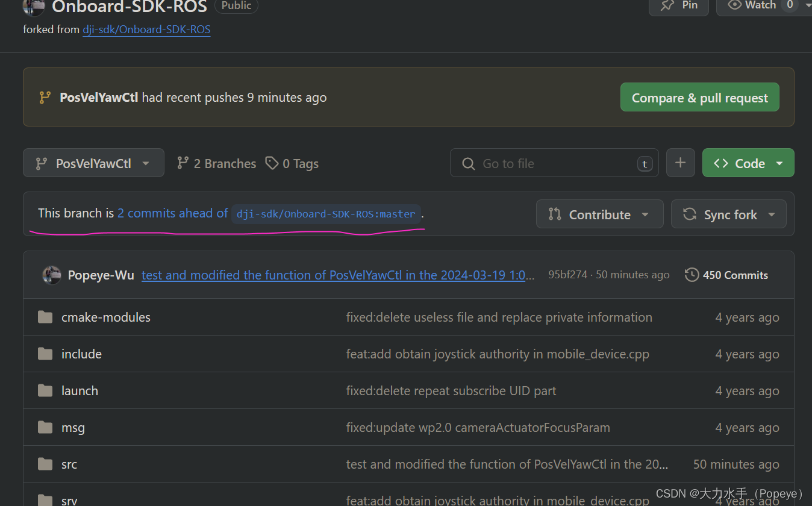This screenshot has width=812, height=506.
Task: Click the Onboard-SDK-ROS repository title
Action: click(x=130, y=7)
